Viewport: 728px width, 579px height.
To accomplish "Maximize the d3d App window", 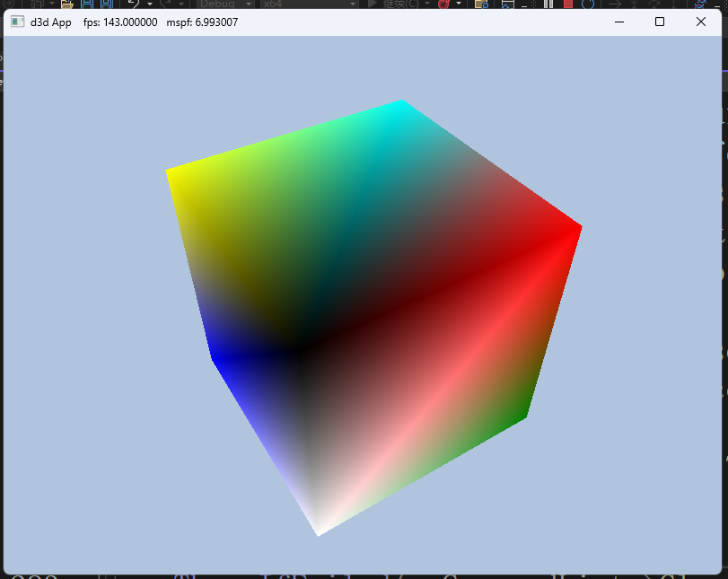I will click(660, 22).
